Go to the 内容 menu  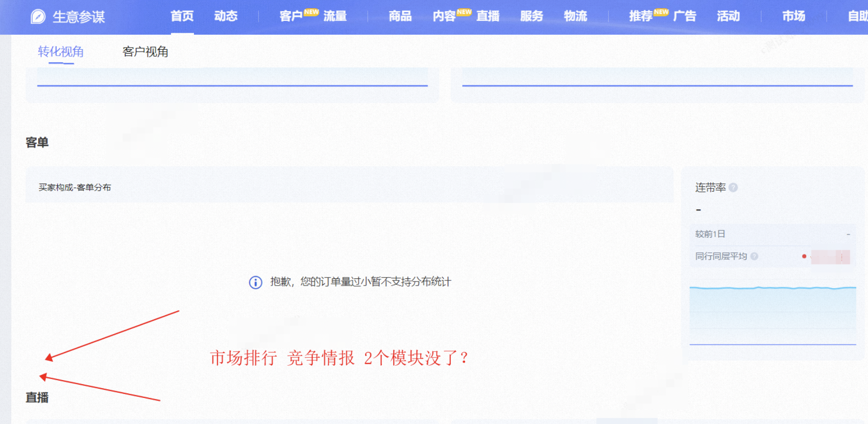pos(444,16)
